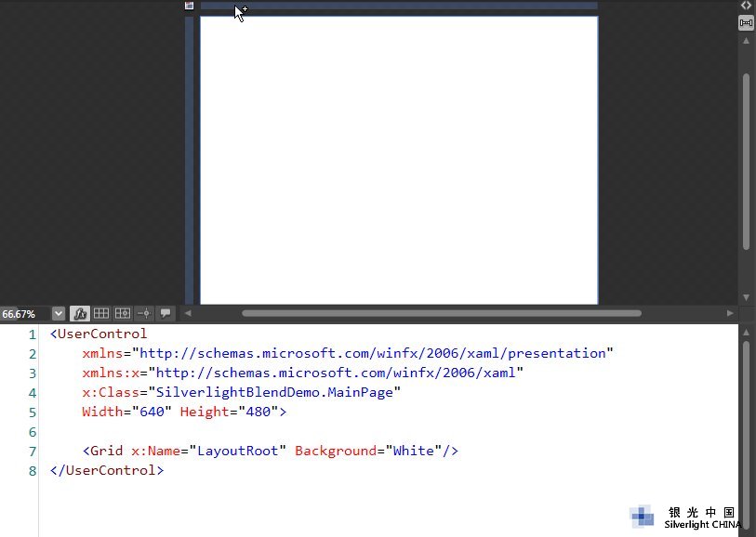The height and width of the screenshot is (537, 756).
Task: Switch to XAML view with the angle brackets icon
Action: pyautogui.click(x=746, y=6)
